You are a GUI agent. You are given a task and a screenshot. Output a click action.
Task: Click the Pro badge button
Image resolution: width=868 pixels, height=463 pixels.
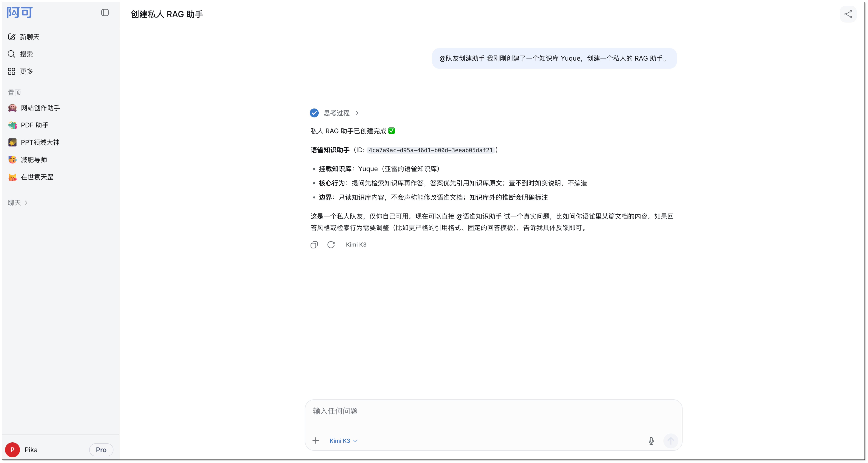point(101,450)
